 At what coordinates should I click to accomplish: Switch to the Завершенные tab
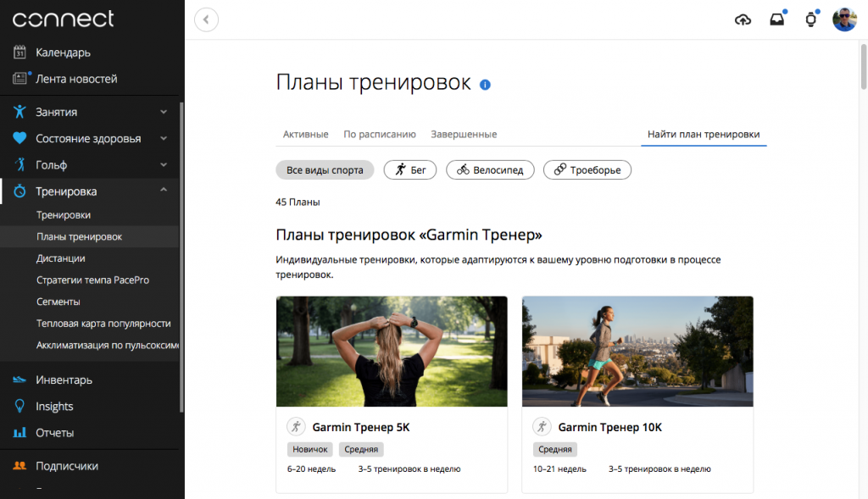464,134
